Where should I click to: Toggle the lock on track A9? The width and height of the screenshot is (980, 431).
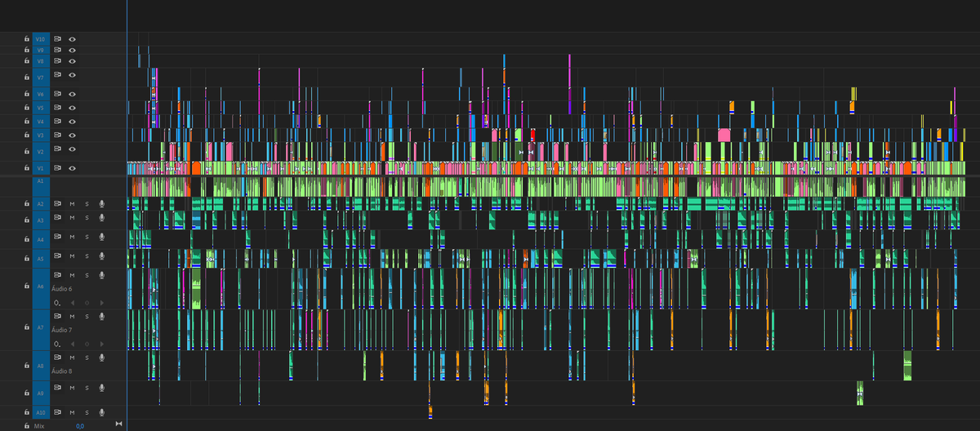click(x=26, y=393)
